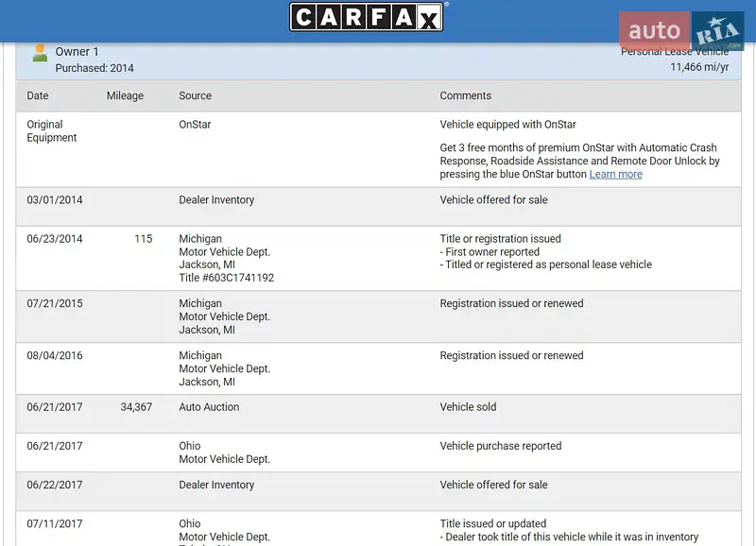This screenshot has width=756, height=546.
Task: Click the 34,367 mileage reading
Action: [x=136, y=408]
